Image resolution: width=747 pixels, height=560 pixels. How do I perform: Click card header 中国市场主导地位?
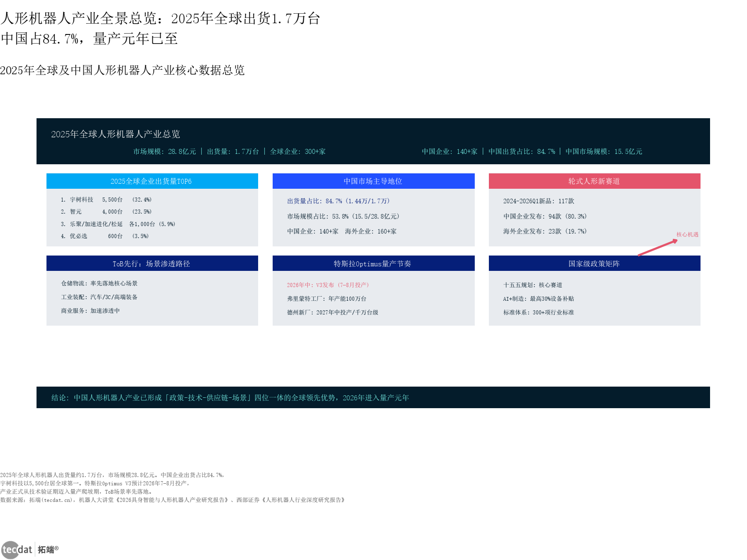coord(373,181)
